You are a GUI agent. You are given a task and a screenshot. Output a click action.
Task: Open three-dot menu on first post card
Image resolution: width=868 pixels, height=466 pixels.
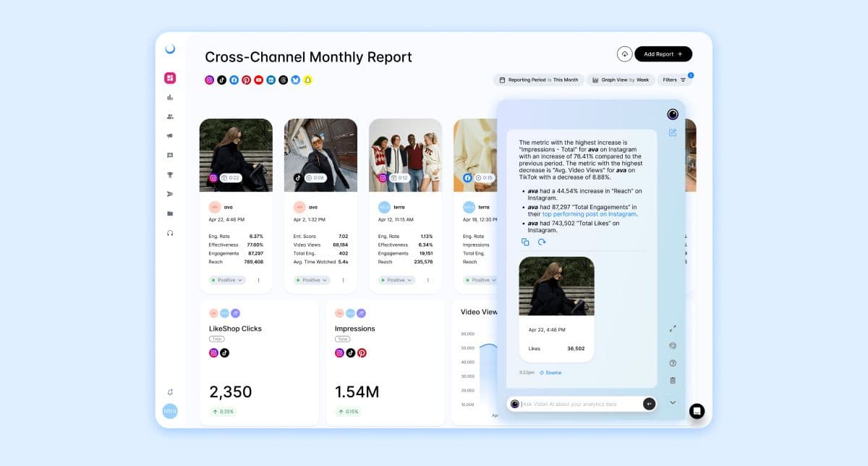coord(258,280)
